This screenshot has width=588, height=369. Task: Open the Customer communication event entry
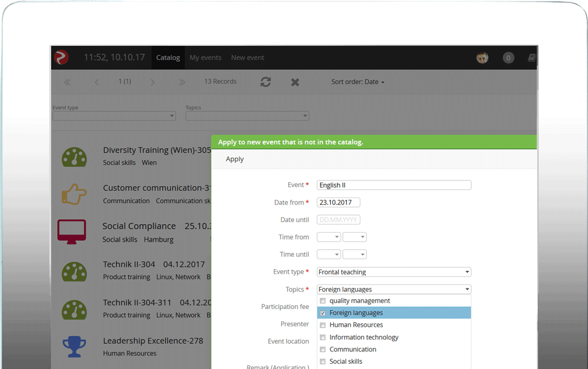coord(157,187)
